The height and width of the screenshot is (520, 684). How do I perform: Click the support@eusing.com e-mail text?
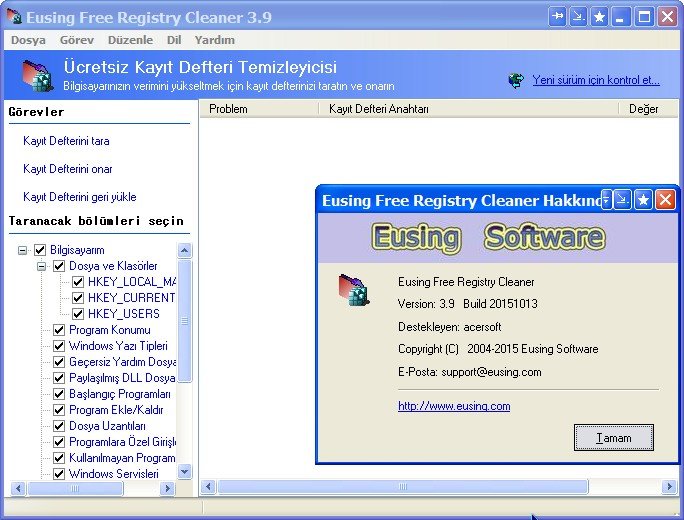pyautogui.click(x=491, y=372)
